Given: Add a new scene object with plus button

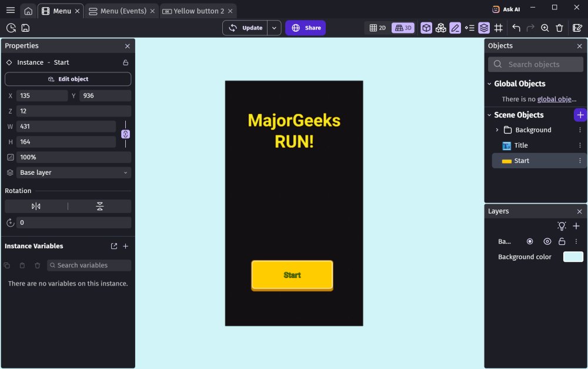Looking at the screenshot, I should (580, 115).
